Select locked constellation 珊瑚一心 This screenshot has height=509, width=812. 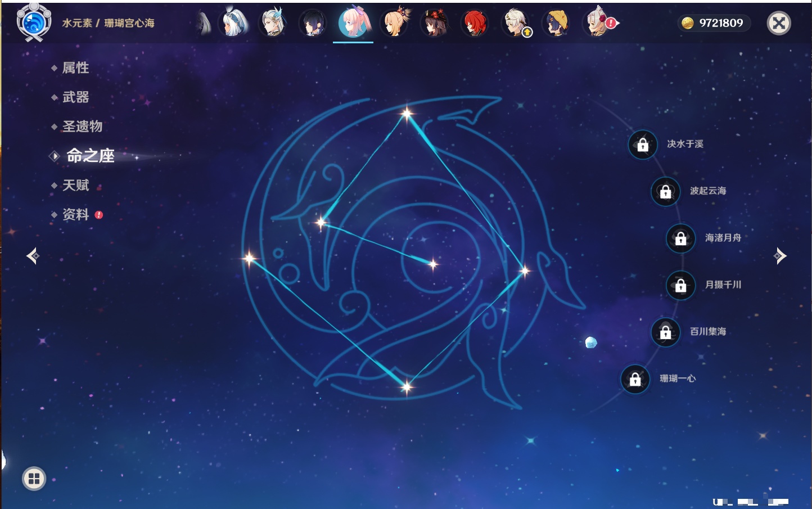click(x=635, y=379)
